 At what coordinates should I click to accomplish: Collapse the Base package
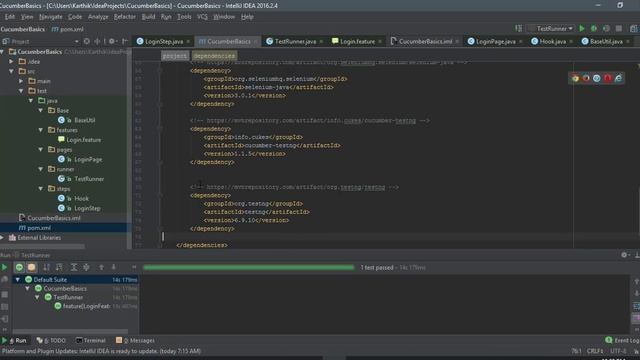[41, 111]
